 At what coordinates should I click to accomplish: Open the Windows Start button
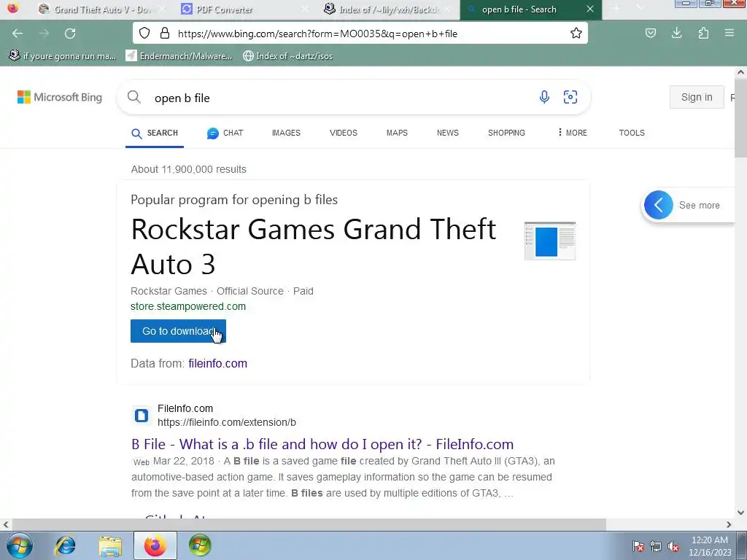point(19,545)
